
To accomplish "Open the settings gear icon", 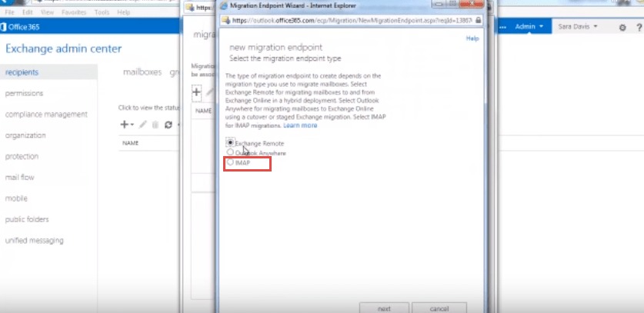I will (622, 28).
